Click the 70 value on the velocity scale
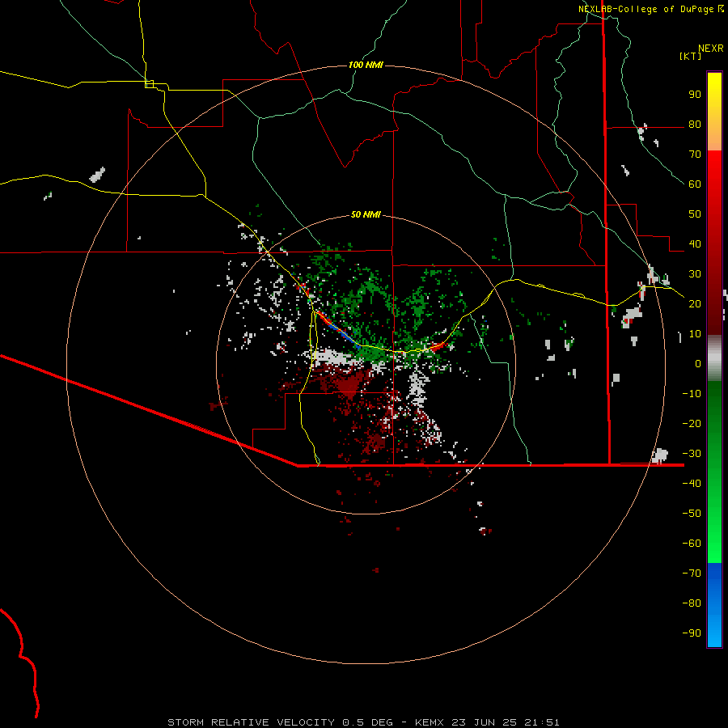 tap(695, 154)
